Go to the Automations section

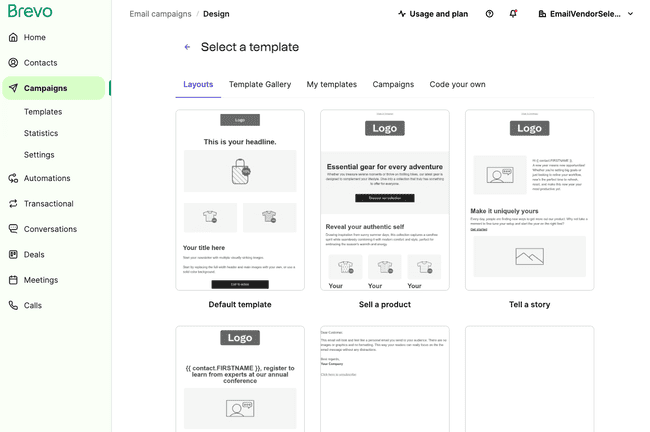coord(46,178)
